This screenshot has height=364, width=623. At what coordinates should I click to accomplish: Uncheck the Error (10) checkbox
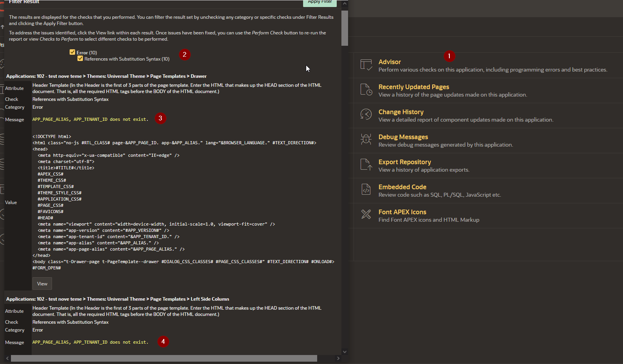(x=72, y=52)
